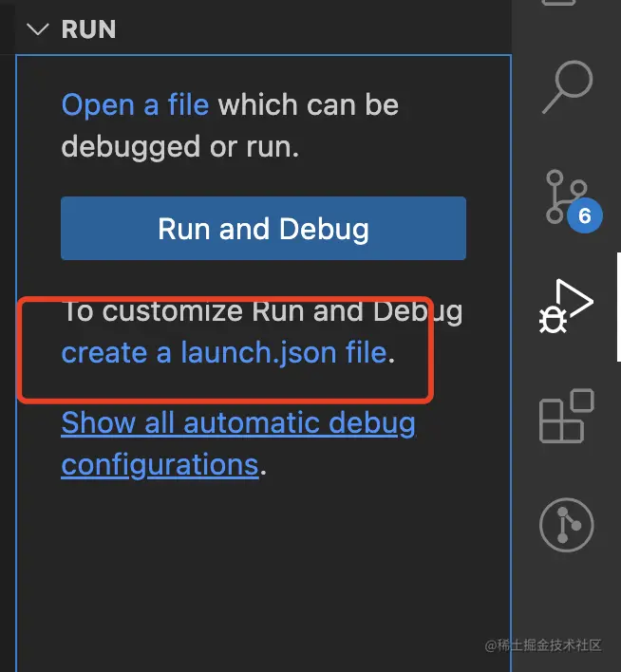Collapse the RUN section chevron
Viewport: 621px width, 672px height.
pyautogui.click(x=38, y=29)
